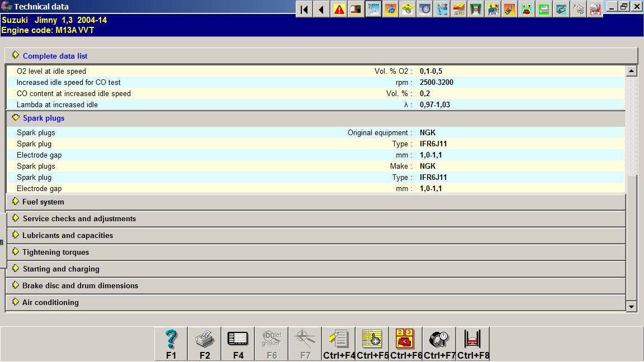644x362 pixels.
Task: Click the first-page skip-back arrow icon
Action: [304, 9]
